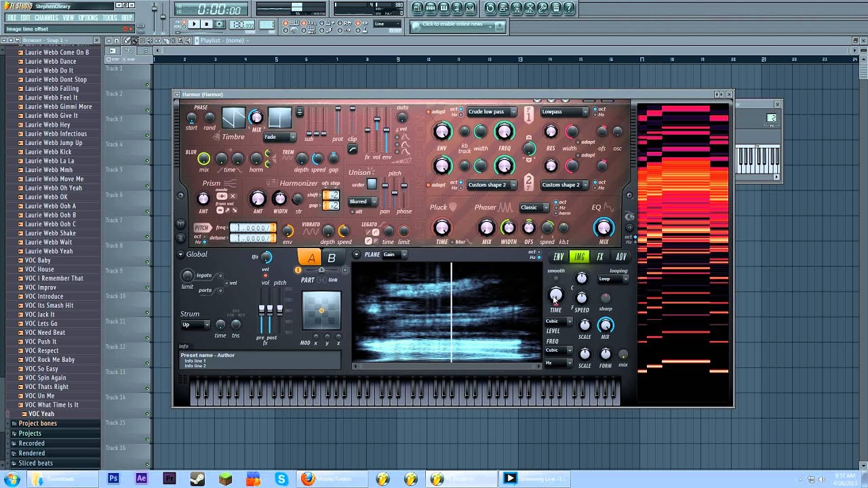Viewport: 868px width, 488px height.
Task: Click the PITCH label button in Harmor
Action: [x=201, y=228]
